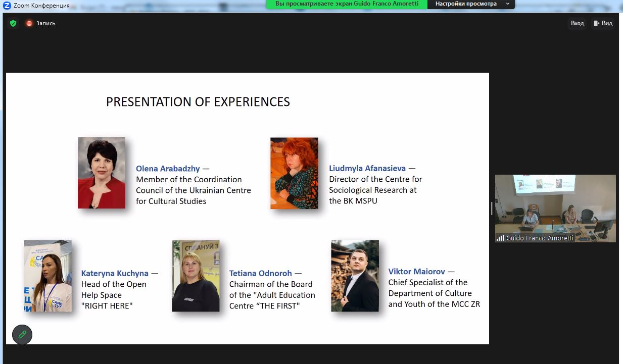Click Liudmyla Afanasieva's photo
The width and height of the screenshot is (623, 364).
pos(294,173)
